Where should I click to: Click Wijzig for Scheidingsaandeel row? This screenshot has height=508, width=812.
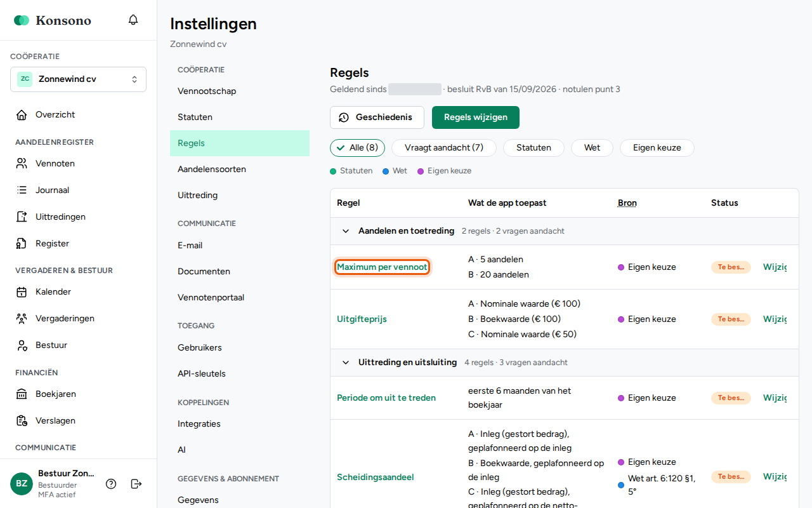[x=775, y=477]
